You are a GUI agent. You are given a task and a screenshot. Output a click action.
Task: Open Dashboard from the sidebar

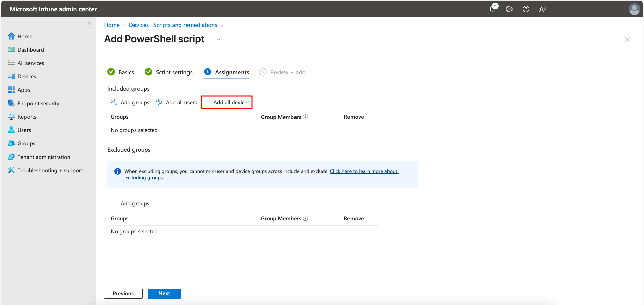pos(26,50)
